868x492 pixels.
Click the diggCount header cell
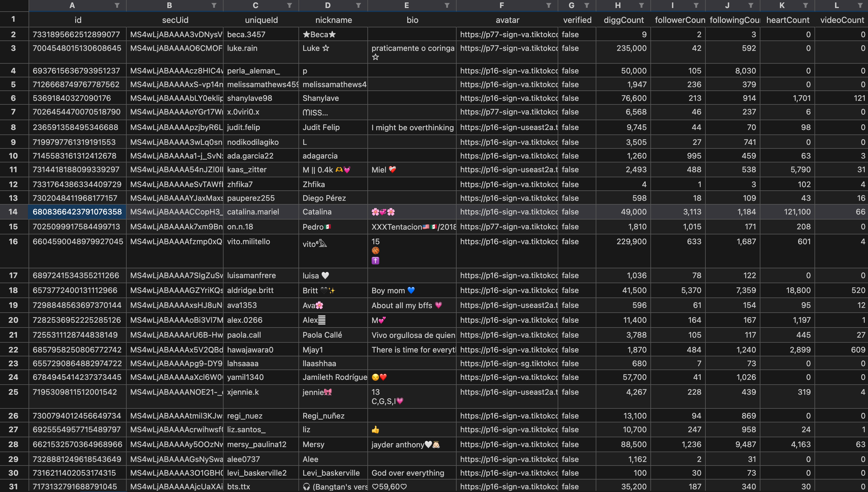[x=623, y=20]
